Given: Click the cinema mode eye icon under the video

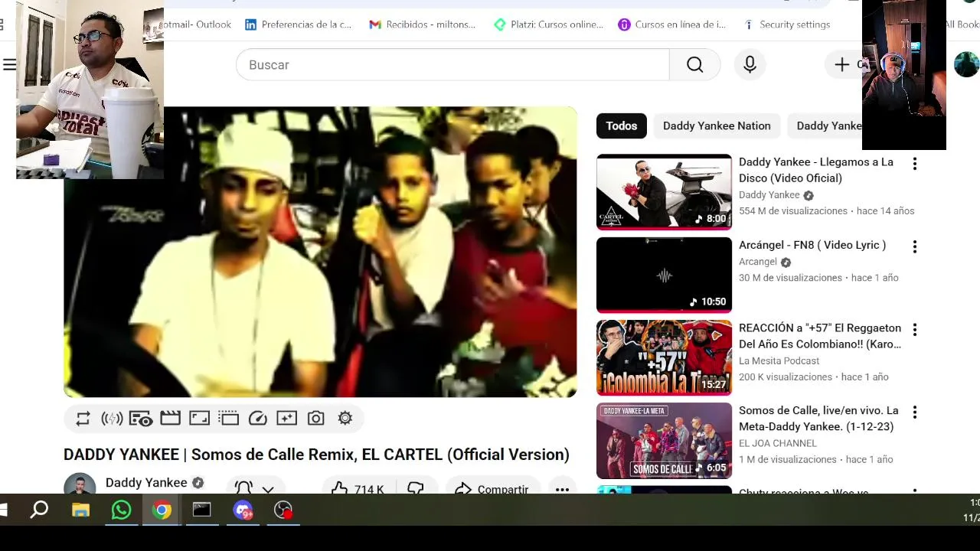Looking at the screenshot, I should [141, 419].
